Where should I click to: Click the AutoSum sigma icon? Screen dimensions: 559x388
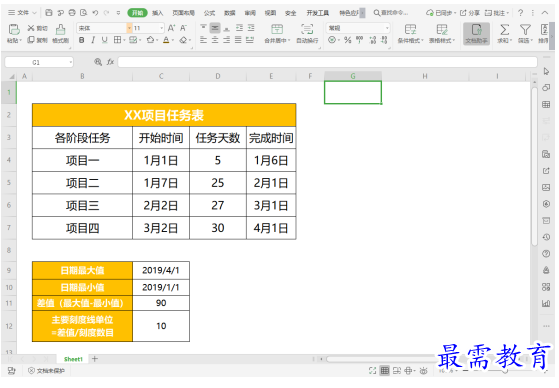tap(504, 30)
